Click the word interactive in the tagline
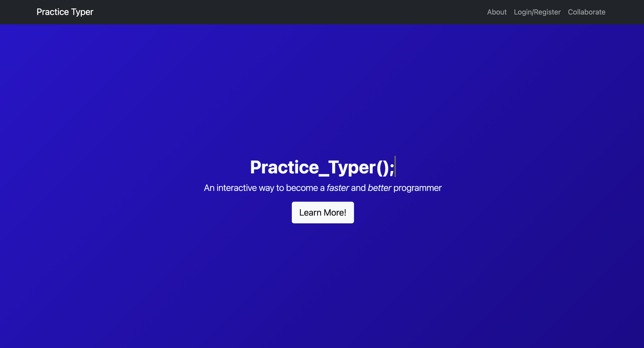This screenshot has height=348, width=644. [237, 188]
